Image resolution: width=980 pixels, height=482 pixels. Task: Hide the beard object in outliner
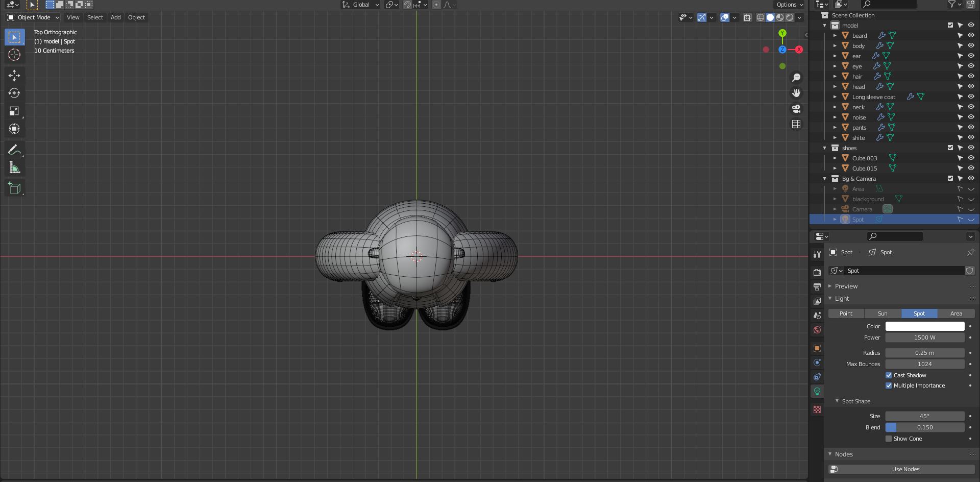[x=971, y=35]
